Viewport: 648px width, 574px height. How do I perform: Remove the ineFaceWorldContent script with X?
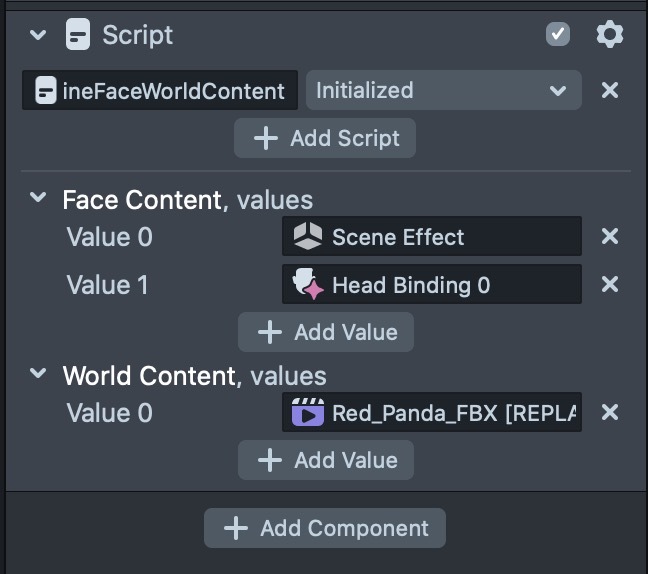pyautogui.click(x=609, y=91)
